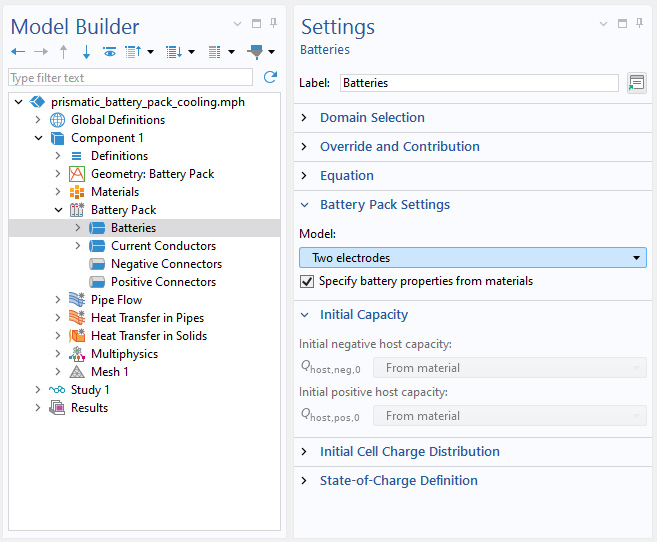Click the eye-shaped show icon in Model Builder

[x=109, y=52]
